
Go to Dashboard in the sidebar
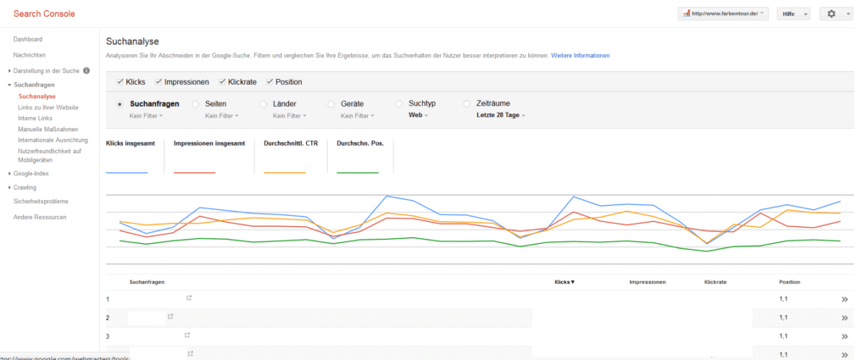coord(28,40)
